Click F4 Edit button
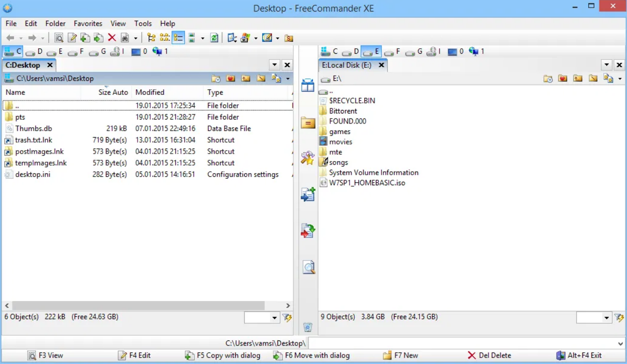Image resolution: width=627 pixels, height=364 pixels. 134,355
